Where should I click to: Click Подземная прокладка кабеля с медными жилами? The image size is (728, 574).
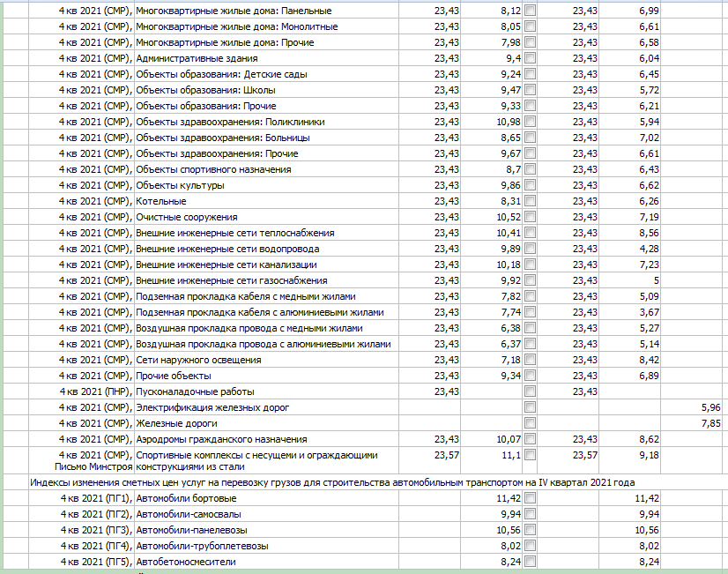pos(246,296)
